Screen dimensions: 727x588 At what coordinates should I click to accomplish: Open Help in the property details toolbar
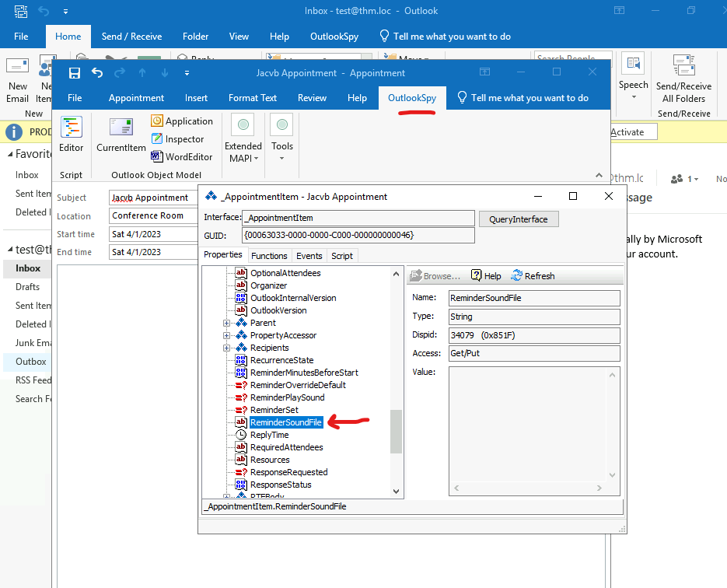[485, 276]
